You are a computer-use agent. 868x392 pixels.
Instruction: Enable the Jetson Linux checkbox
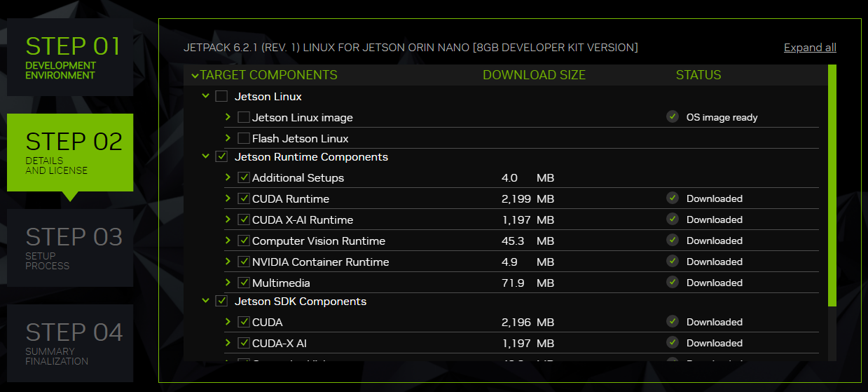[221, 96]
